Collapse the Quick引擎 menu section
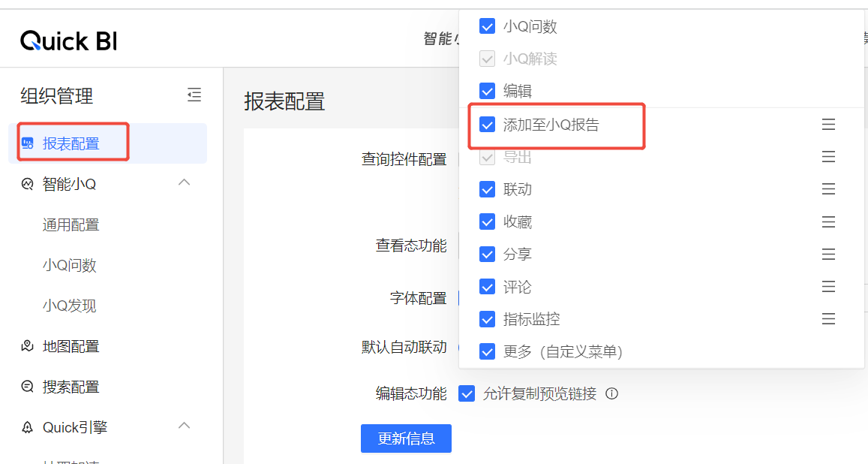The width and height of the screenshot is (868, 464). tap(184, 426)
